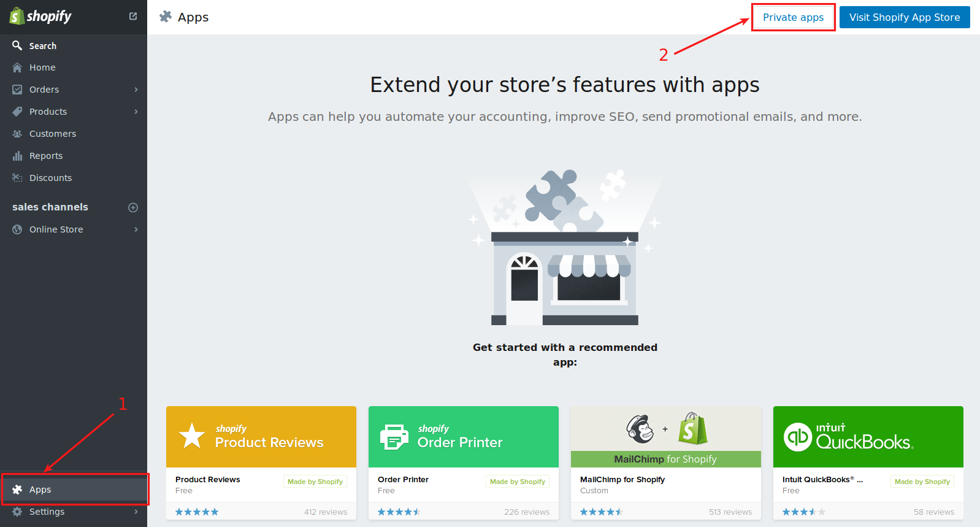Click the QuickBooks qb logo
The height and width of the screenshot is (527, 980).
[798, 437]
